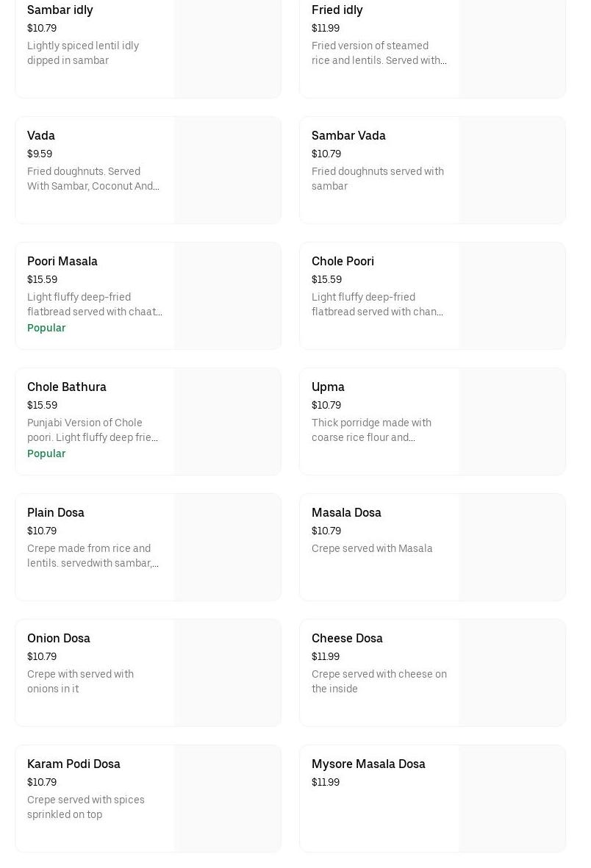Choose the Poori Masala dish title

[x=62, y=261]
